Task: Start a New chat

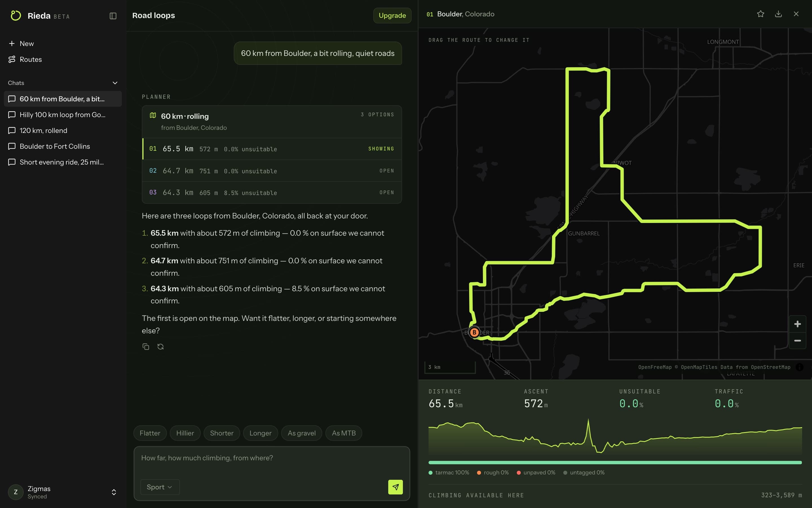Action: [x=62, y=44]
